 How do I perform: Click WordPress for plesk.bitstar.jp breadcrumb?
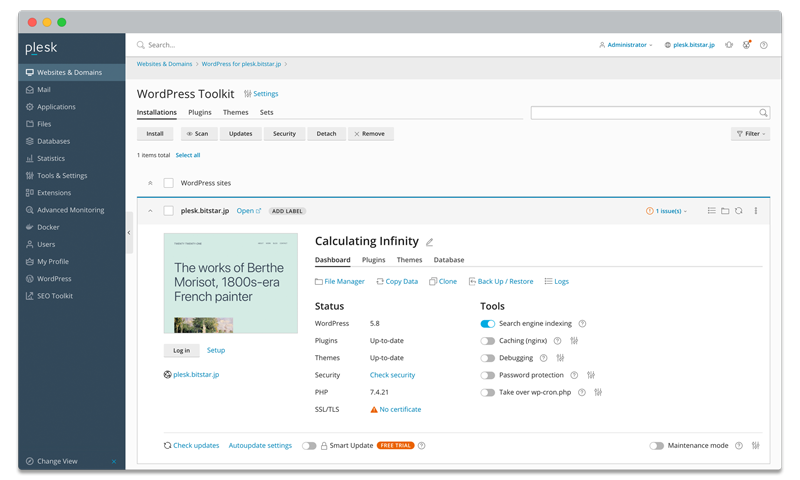[x=241, y=64]
